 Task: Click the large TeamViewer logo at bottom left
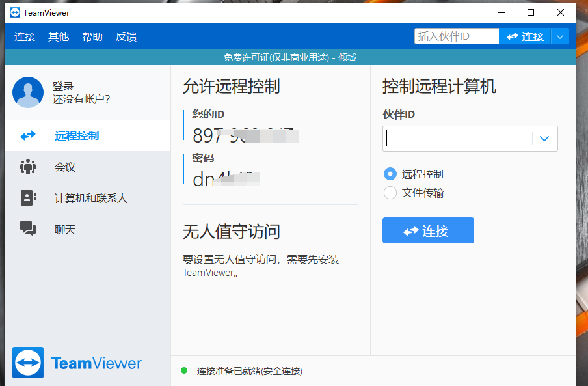77,363
